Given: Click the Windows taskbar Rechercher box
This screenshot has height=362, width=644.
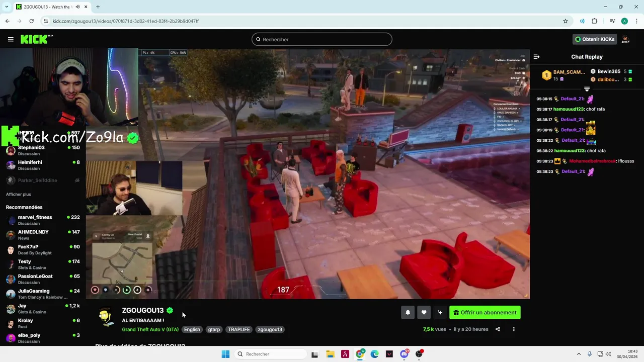Looking at the screenshot, I should pyautogui.click(x=271, y=354).
